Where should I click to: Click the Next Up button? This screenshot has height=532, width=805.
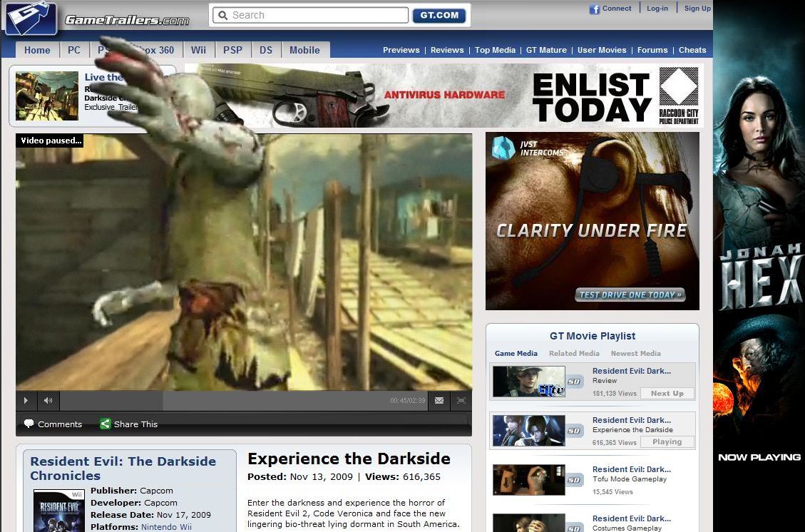tap(667, 394)
